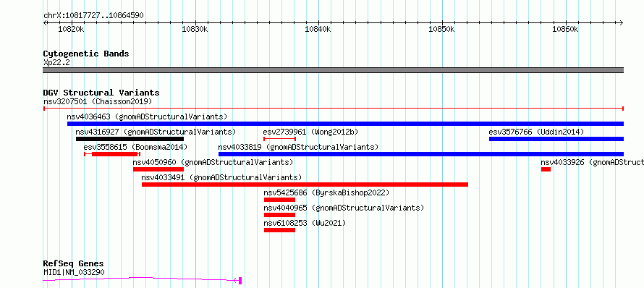Image resolution: width=644 pixels, height=288 pixels.
Task: Click the DGV Structural Variants track title
Action: (101, 93)
